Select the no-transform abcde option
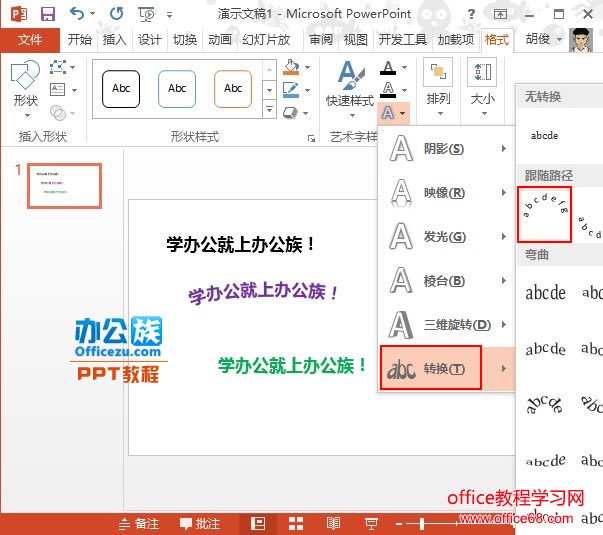 (x=544, y=135)
